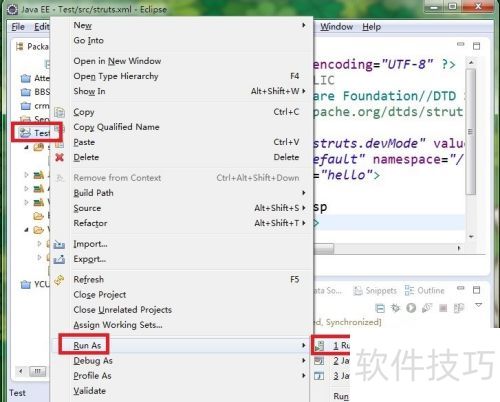Viewport: 500px width, 402px height.
Task: Click Package Explorer horizontal scrollbar left arrow
Action: point(21,371)
